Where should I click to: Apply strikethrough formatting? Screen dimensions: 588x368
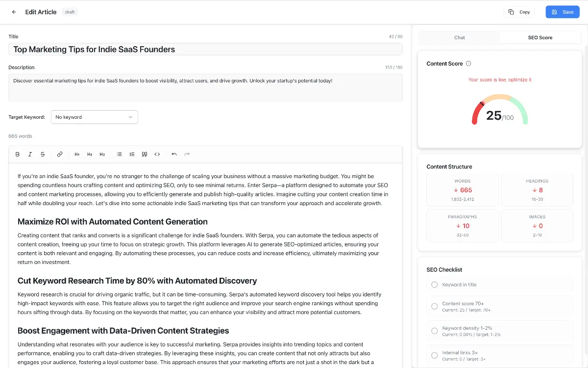pos(43,154)
